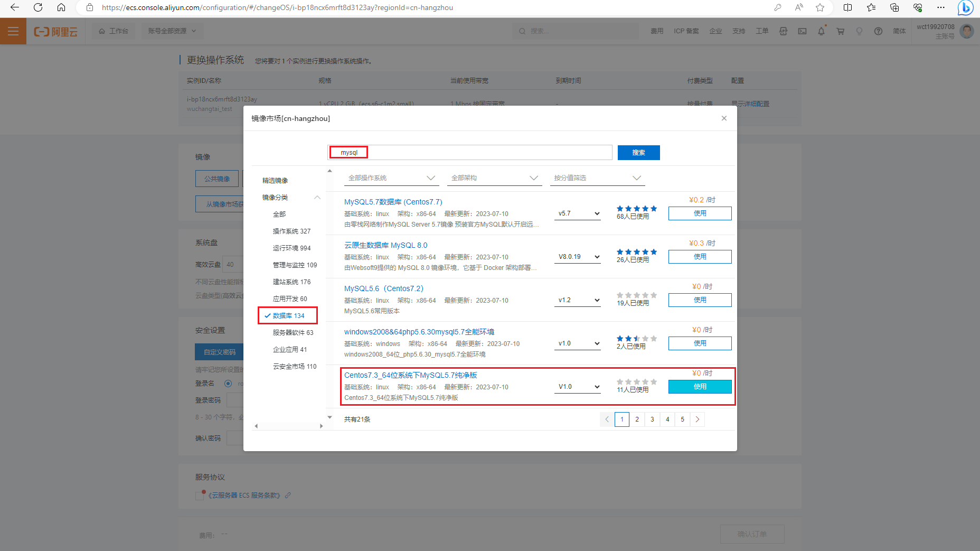This screenshot has width=980, height=551.
Task: Go to page 5 of results
Action: pyautogui.click(x=683, y=419)
